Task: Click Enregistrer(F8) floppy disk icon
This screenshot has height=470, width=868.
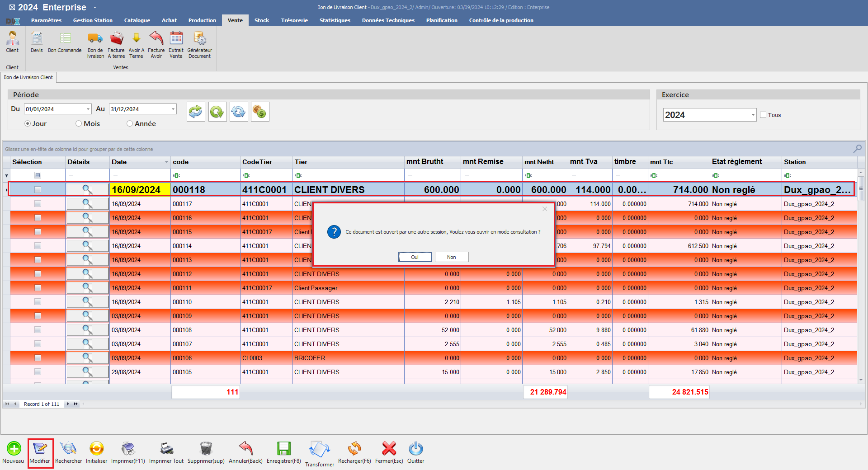Action: (x=283, y=449)
